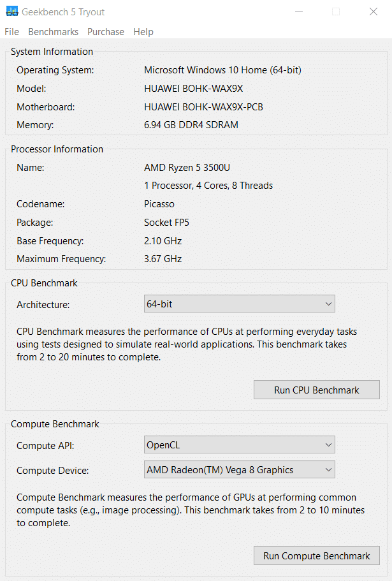
Task: Click the 6.94 GB DDR4 SDRAM memory value
Action: [191, 125]
